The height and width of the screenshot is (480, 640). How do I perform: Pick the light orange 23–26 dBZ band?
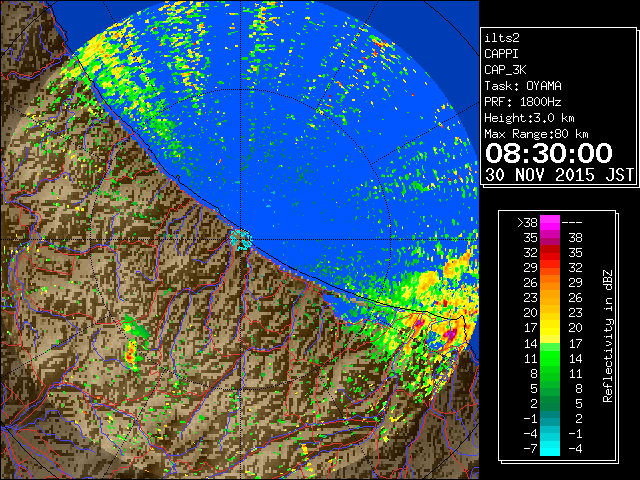pyautogui.click(x=550, y=298)
